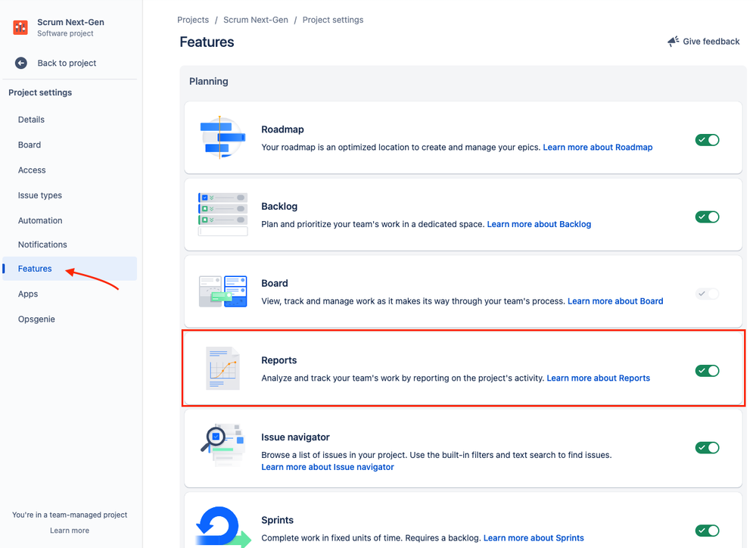
Task: Click the Roadmap feature title
Action: click(x=282, y=129)
